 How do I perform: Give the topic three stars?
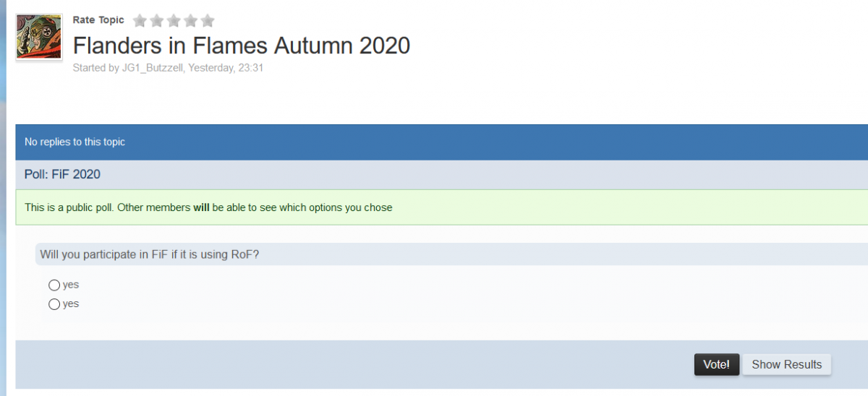coord(174,21)
